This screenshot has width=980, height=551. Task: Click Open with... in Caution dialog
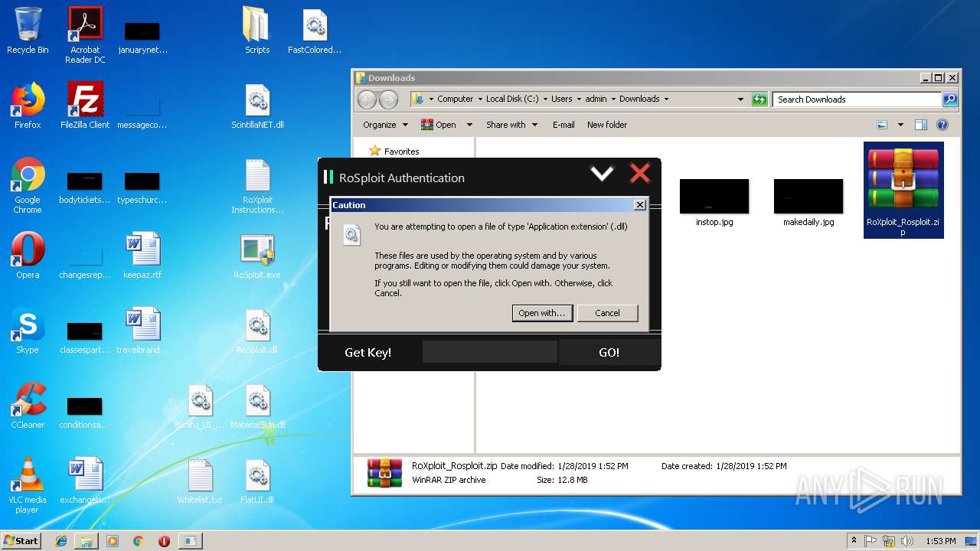[x=542, y=313]
